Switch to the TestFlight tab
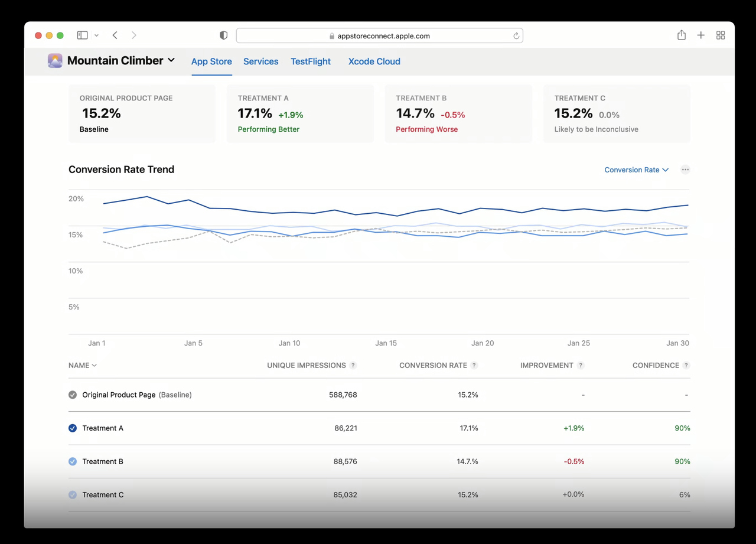This screenshot has width=756, height=544. 310,61
